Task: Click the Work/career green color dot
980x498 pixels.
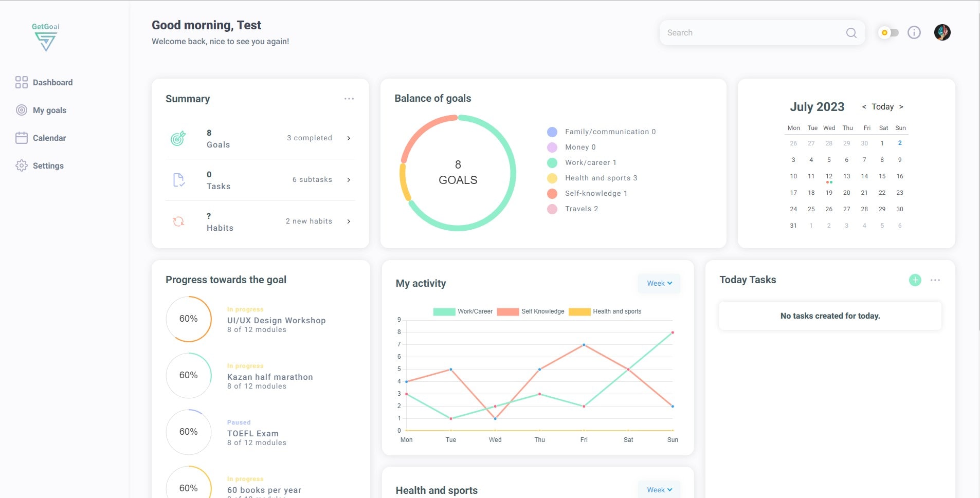Action: pyautogui.click(x=552, y=163)
